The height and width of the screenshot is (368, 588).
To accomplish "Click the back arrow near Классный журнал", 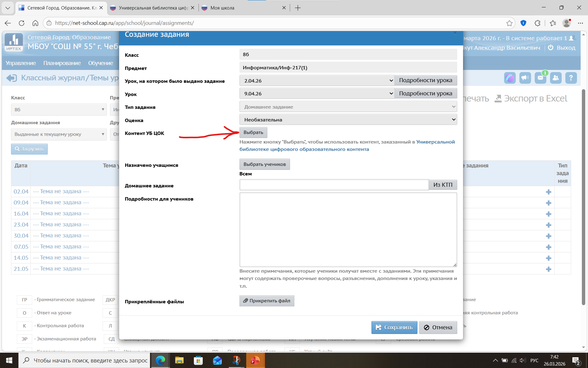I will 12,78.
